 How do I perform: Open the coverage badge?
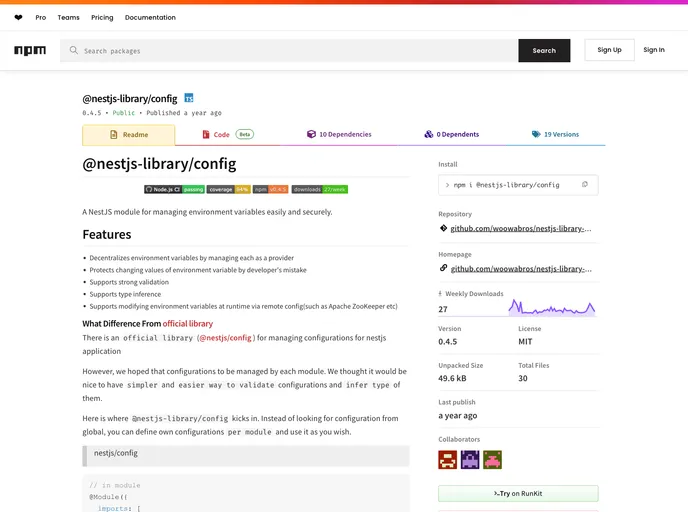tap(229, 190)
